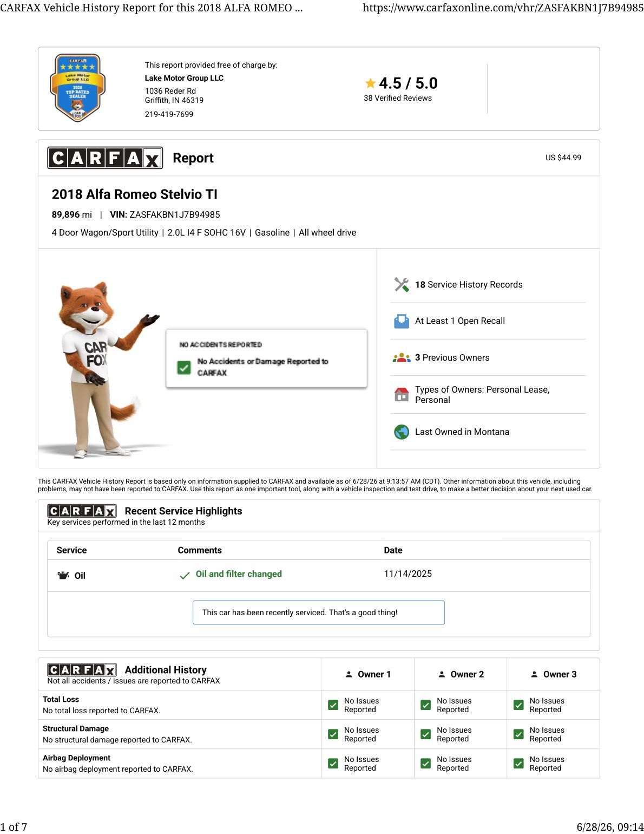The width and height of the screenshot is (644, 834).
Task: Click the No Accidents Reported box
Action: tap(266, 359)
